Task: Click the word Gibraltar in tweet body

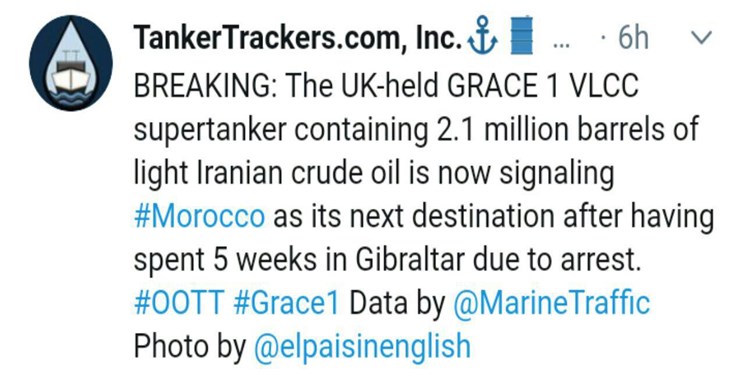Action: pyautogui.click(x=410, y=260)
